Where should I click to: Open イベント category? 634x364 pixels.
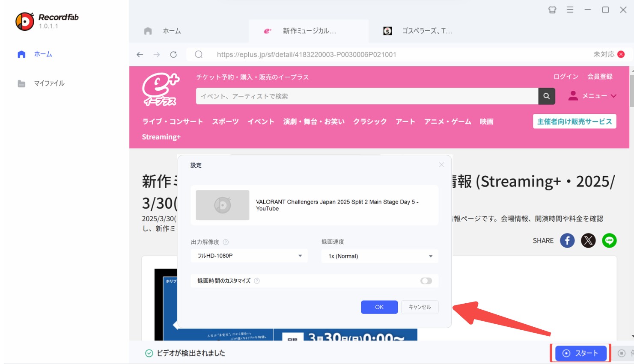(x=261, y=121)
